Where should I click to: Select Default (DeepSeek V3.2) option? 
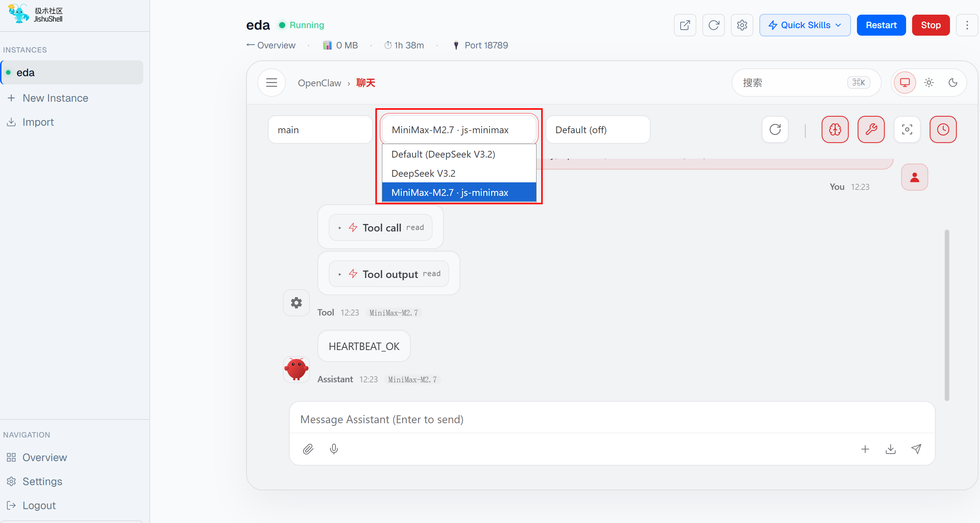[459, 154]
